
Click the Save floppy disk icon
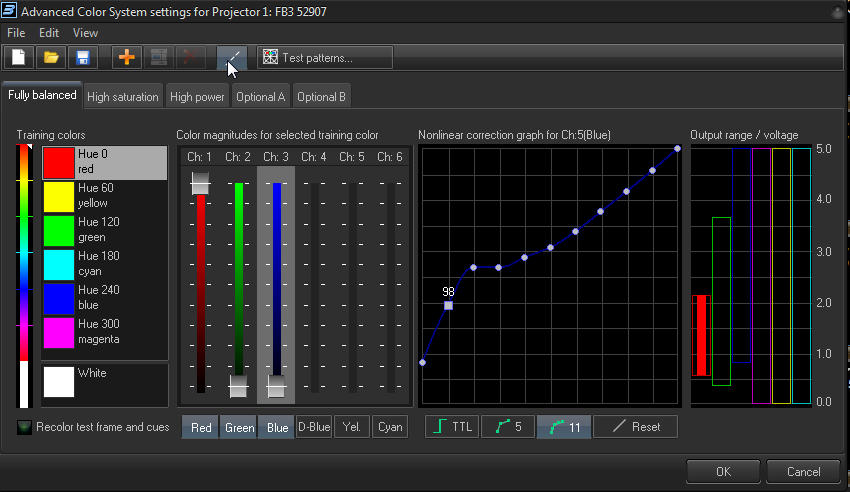click(x=82, y=57)
